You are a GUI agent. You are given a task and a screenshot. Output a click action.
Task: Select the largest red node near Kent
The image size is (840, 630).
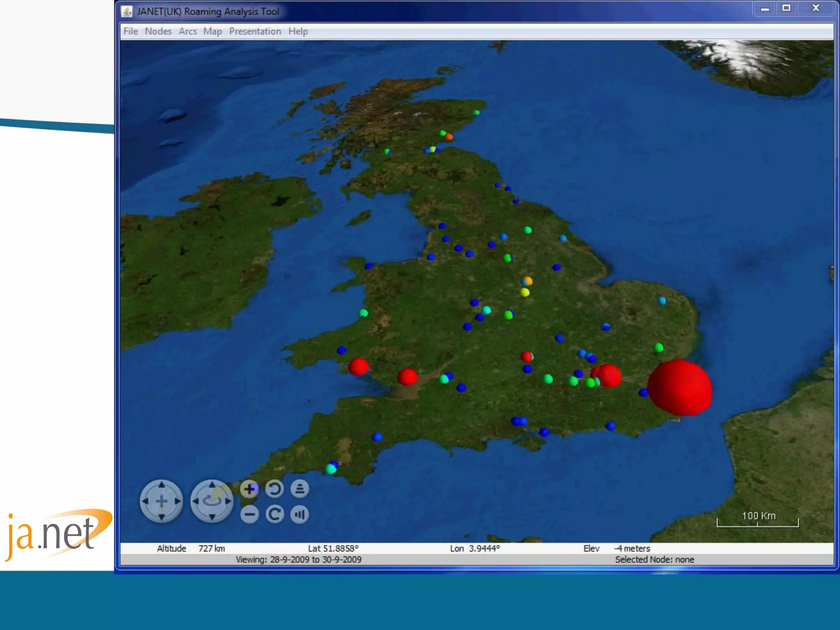point(680,388)
